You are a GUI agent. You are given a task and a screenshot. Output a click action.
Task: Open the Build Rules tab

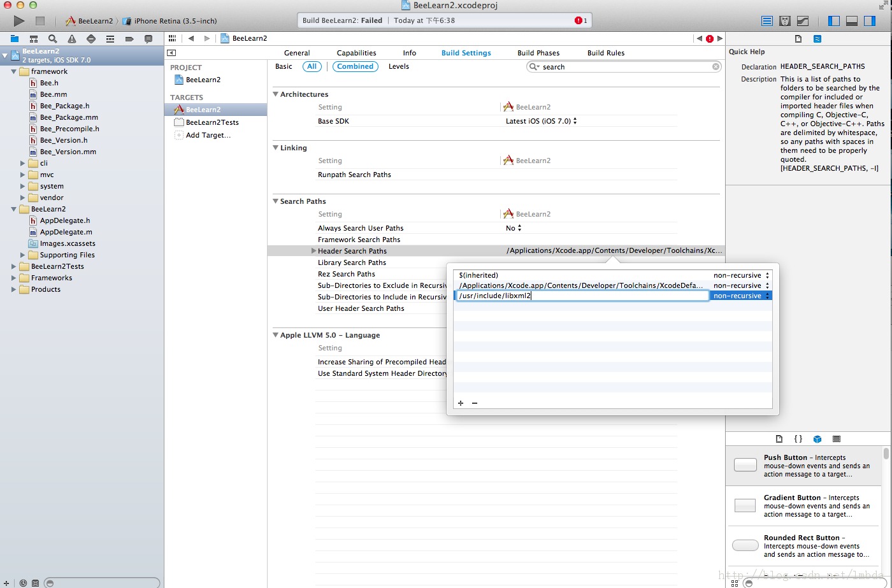[606, 53]
